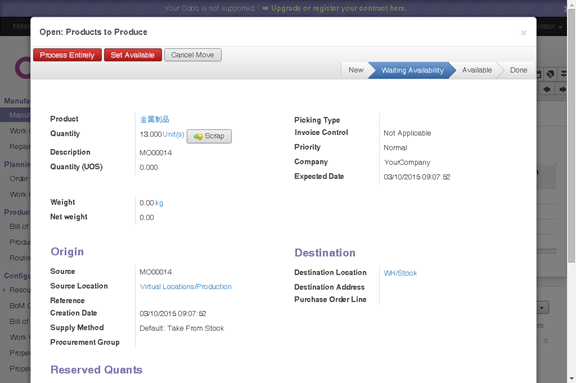Click the Origin section heading
This screenshot has width=576, height=383.
[x=67, y=252]
